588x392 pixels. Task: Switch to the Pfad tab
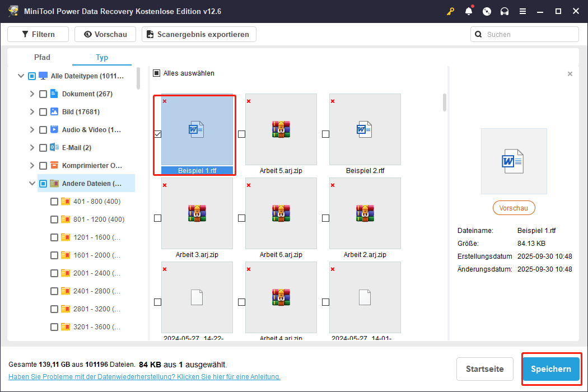[x=42, y=57]
